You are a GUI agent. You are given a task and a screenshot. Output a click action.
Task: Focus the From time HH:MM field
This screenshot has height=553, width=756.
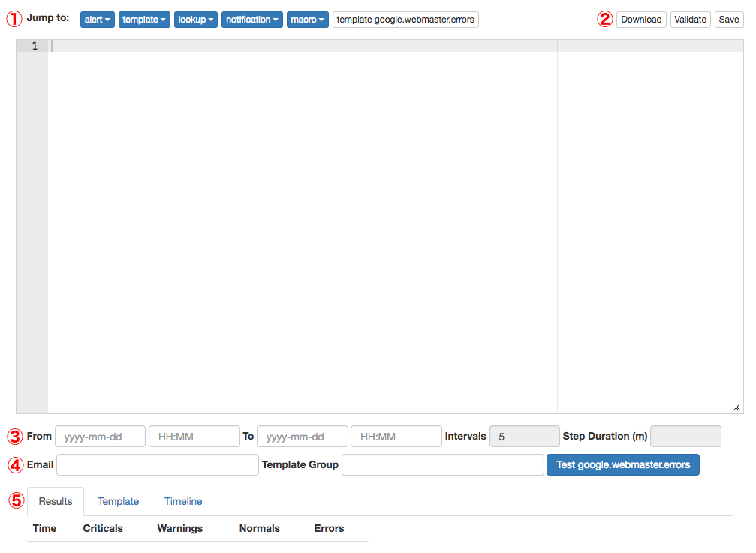(194, 437)
